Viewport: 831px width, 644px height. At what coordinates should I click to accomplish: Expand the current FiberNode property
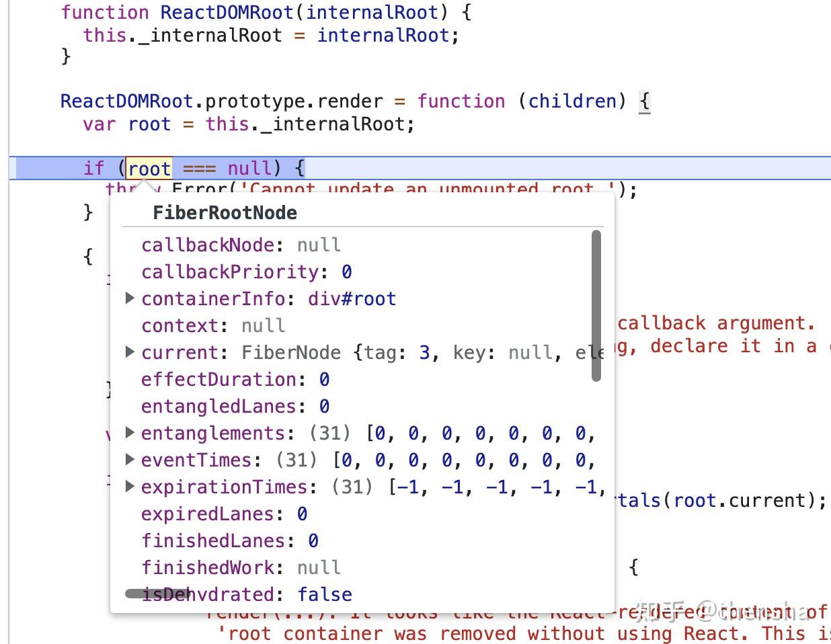130,352
